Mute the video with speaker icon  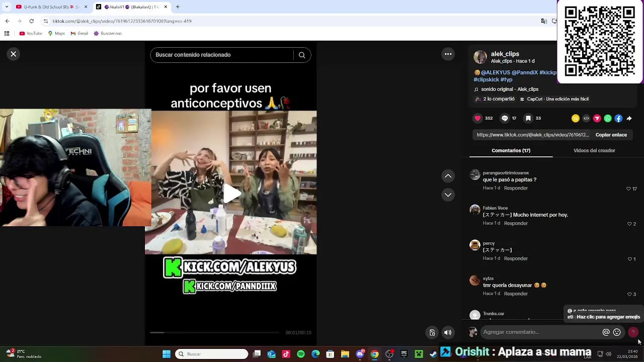pyautogui.click(x=448, y=332)
